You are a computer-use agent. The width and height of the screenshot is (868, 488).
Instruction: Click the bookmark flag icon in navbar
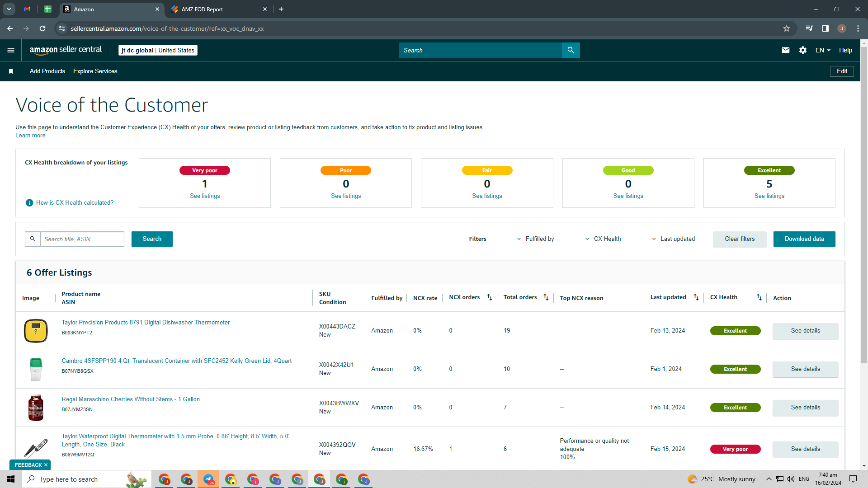coord(11,71)
